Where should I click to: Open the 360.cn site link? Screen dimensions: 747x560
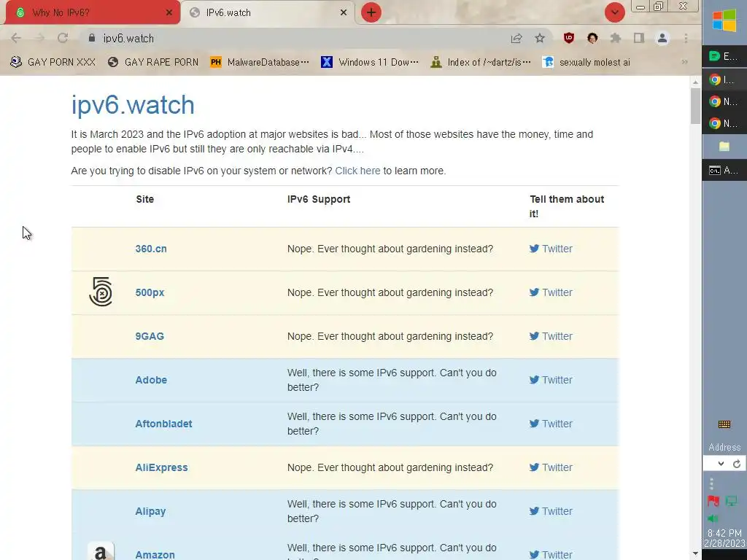[151, 249]
